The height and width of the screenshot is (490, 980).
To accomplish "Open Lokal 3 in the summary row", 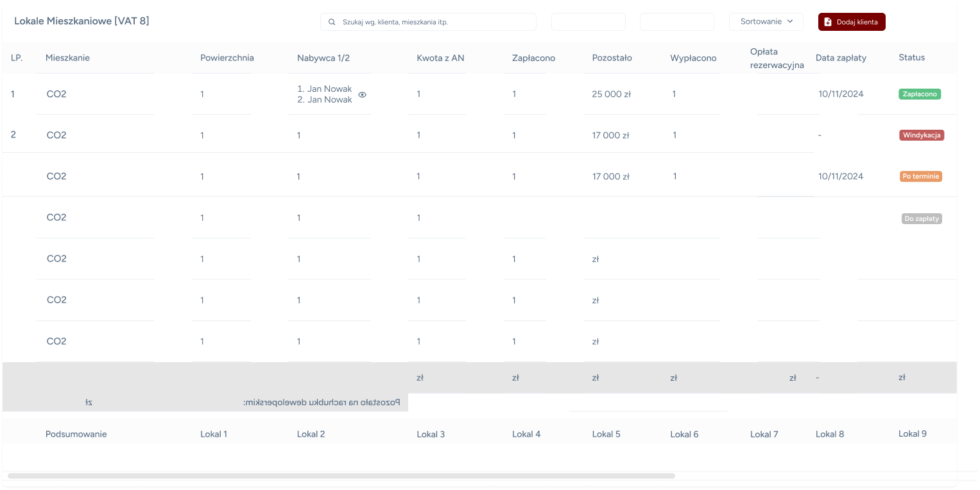I will (x=431, y=434).
